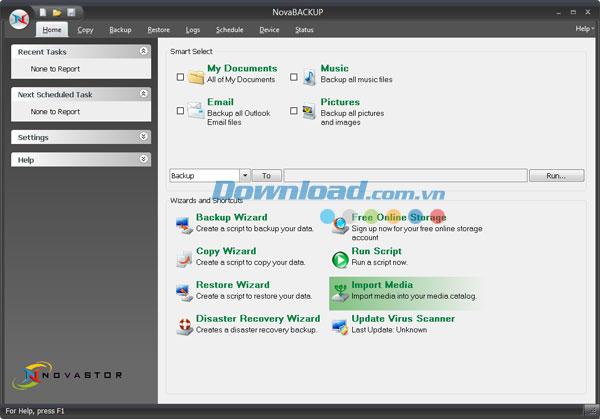Click the Run Script green play icon

click(x=340, y=258)
